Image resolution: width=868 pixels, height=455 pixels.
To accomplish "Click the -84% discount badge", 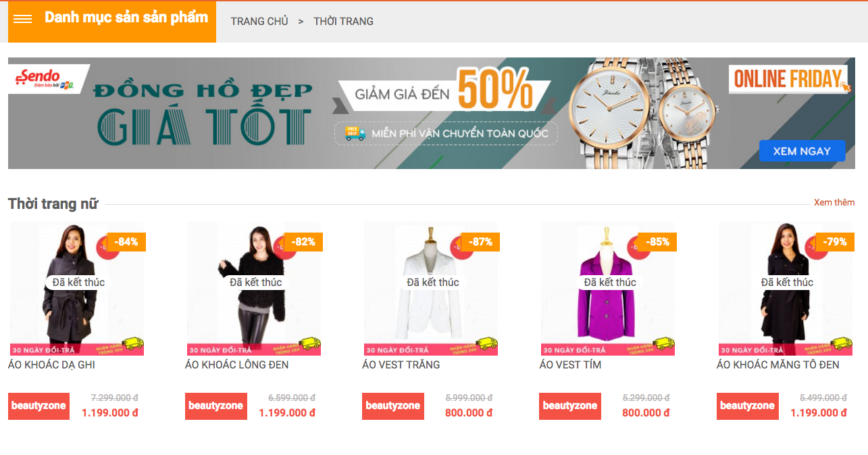I will (x=126, y=242).
